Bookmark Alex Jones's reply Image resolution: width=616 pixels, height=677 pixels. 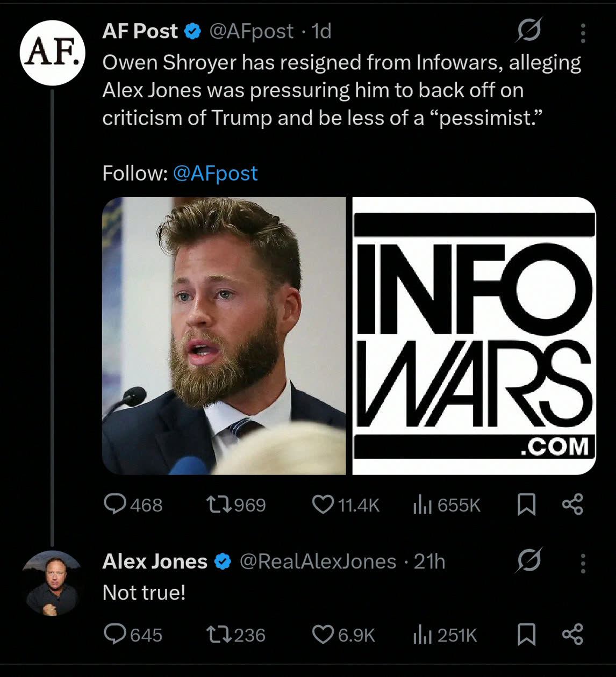tap(526, 635)
